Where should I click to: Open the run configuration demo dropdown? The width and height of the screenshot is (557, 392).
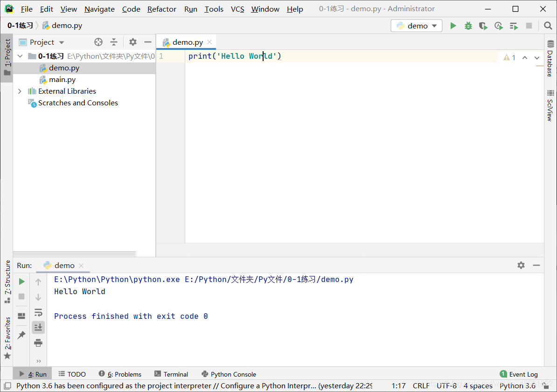[417, 26]
